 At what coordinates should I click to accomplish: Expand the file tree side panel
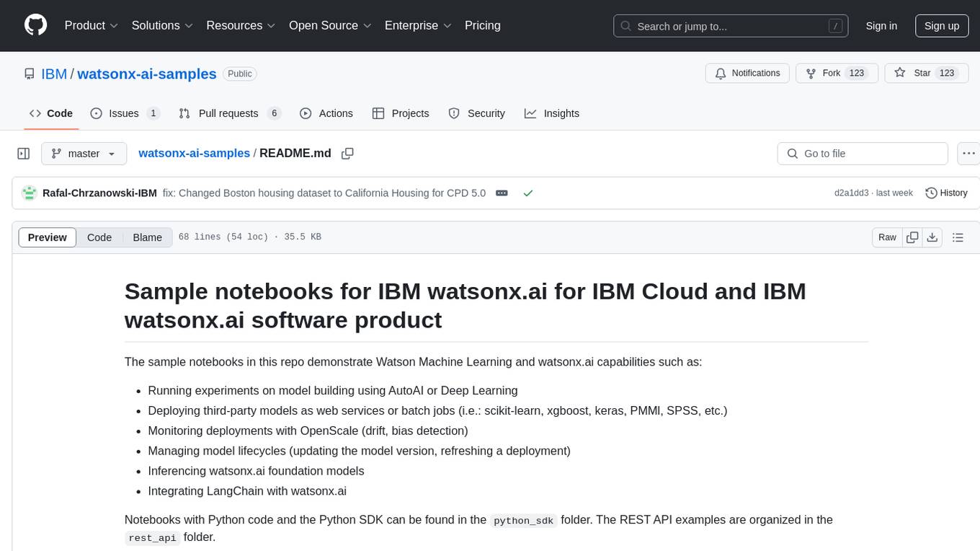click(24, 154)
